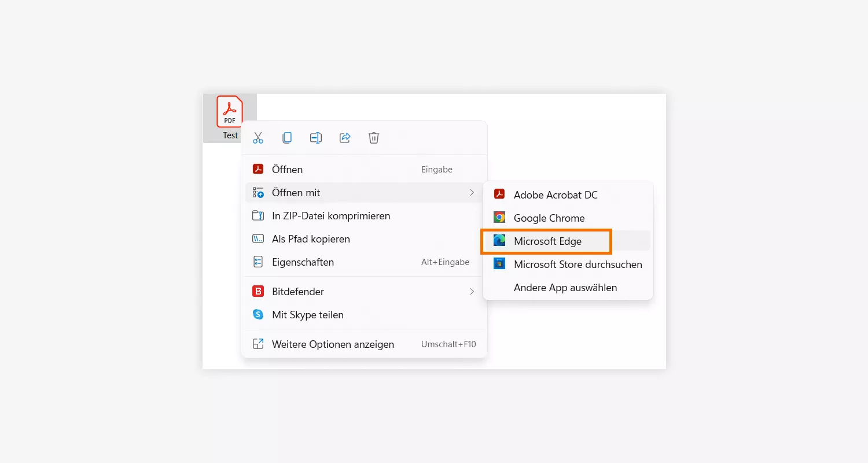The width and height of the screenshot is (868, 463).
Task: Click the Share icon in context menu
Action: click(345, 138)
